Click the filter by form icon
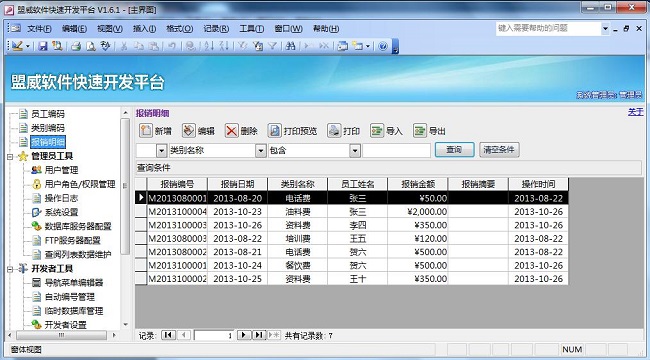The height and width of the screenshot is (360, 650). click(x=257, y=46)
